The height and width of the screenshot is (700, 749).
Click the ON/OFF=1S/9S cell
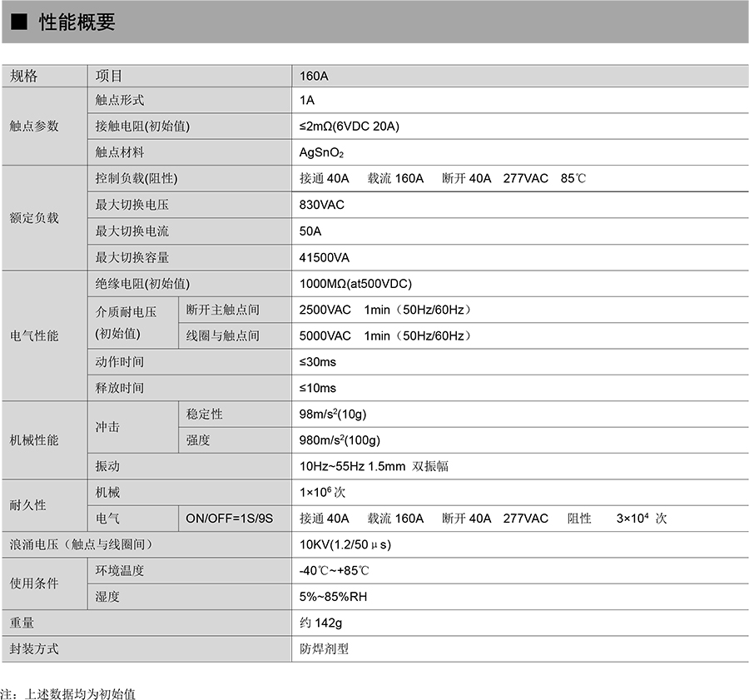point(229,518)
